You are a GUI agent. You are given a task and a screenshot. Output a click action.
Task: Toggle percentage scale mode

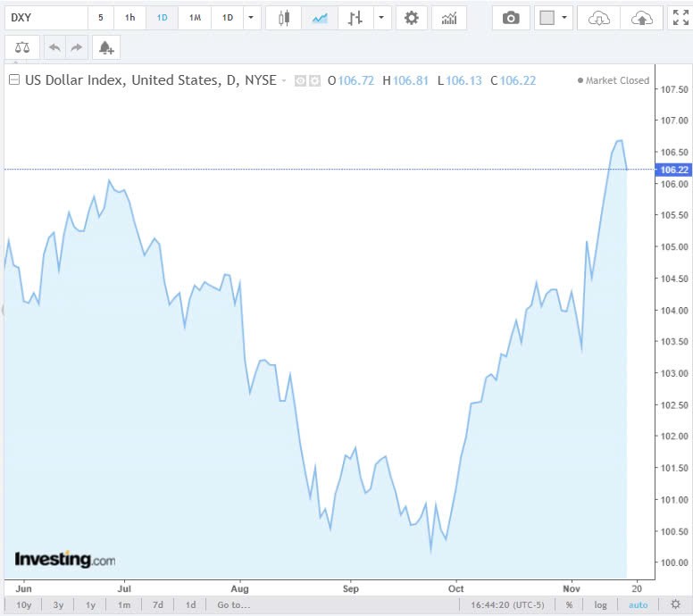click(x=569, y=604)
